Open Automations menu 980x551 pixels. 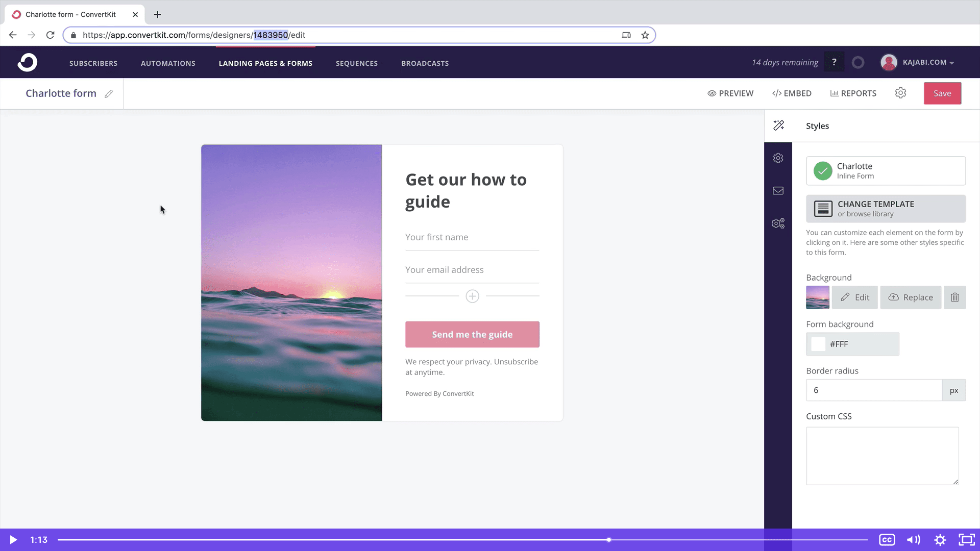[x=168, y=63]
